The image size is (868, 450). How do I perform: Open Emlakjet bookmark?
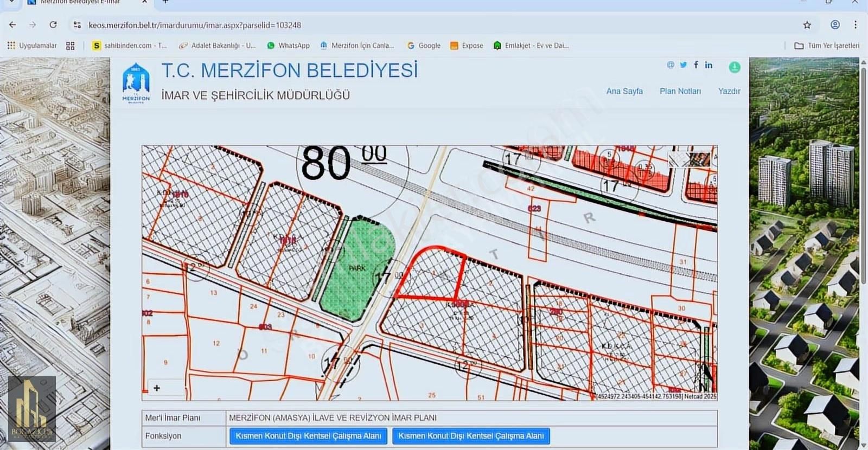(531, 46)
